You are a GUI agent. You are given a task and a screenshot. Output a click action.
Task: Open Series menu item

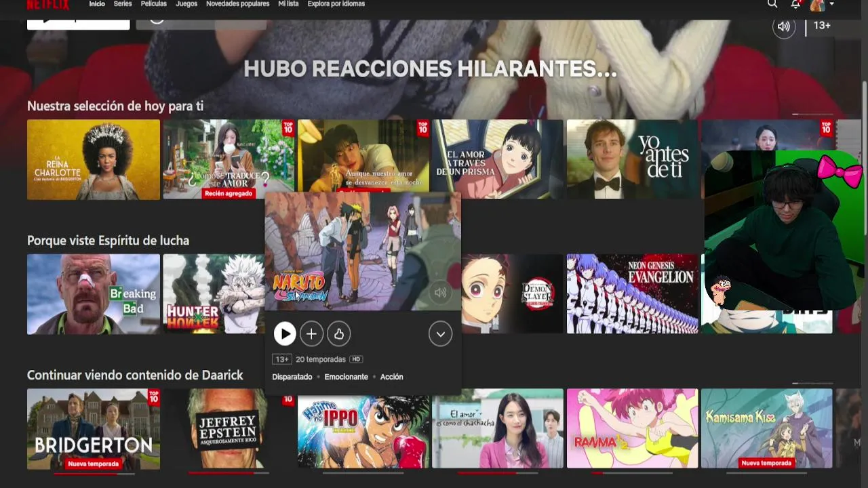coord(123,4)
